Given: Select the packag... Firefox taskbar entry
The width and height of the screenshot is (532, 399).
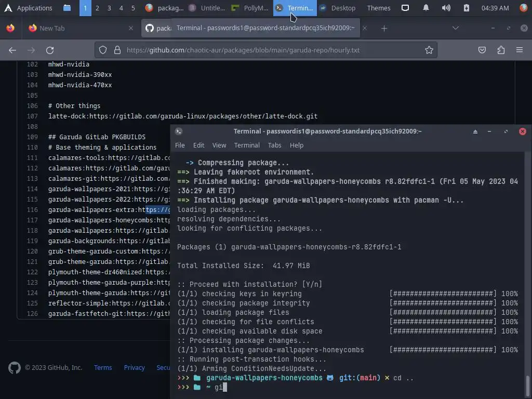Looking at the screenshot, I should pos(165,8).
